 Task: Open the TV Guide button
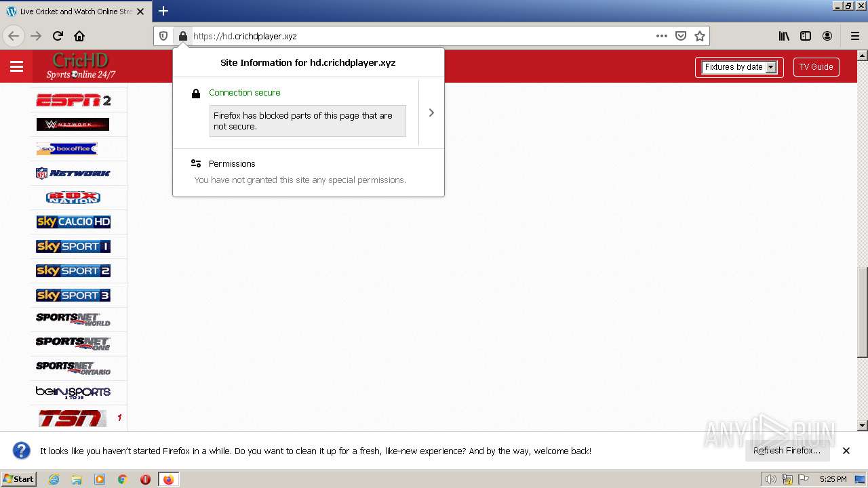[x=816, y=67]
